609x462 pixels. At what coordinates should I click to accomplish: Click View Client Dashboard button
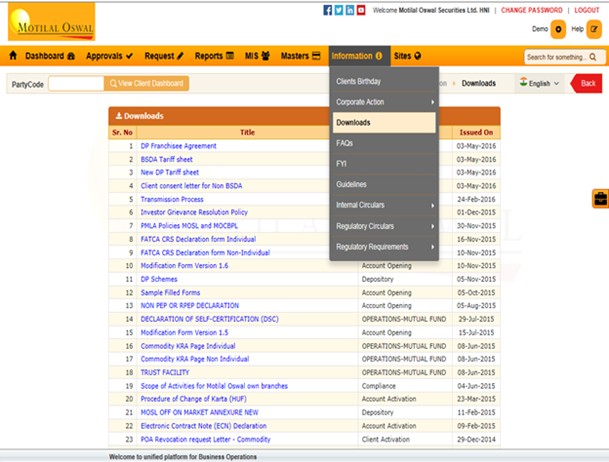coord(146,83)
